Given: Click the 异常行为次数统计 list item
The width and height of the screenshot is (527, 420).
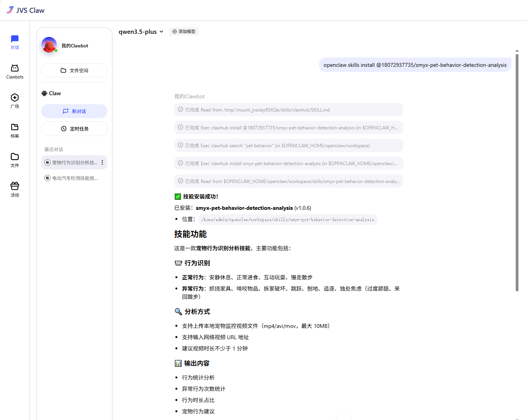Looking at the screenshot, I should (x=204, y=389).
